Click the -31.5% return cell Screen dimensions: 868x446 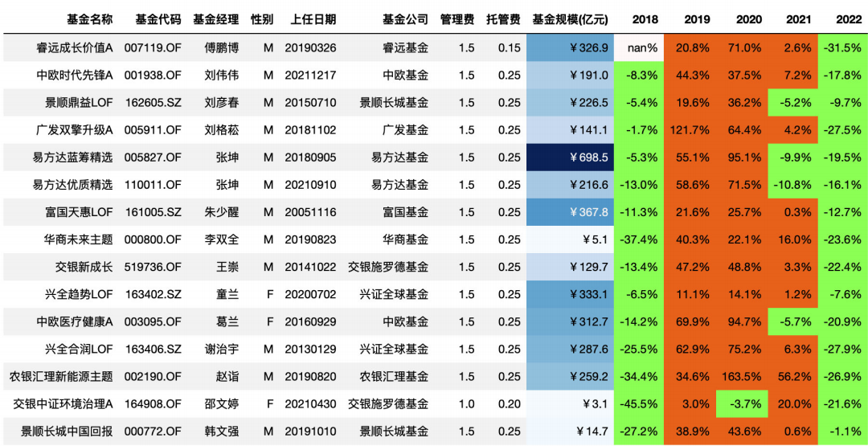[842, 48]
